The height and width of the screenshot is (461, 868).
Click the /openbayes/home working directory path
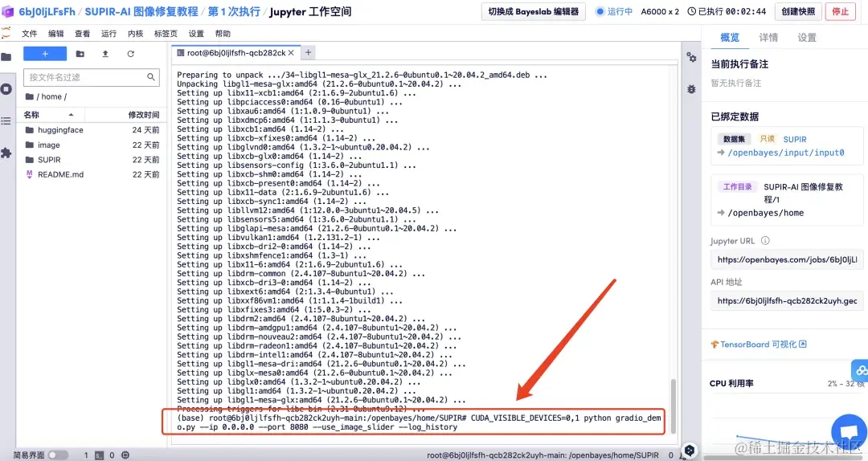(766, 213)
